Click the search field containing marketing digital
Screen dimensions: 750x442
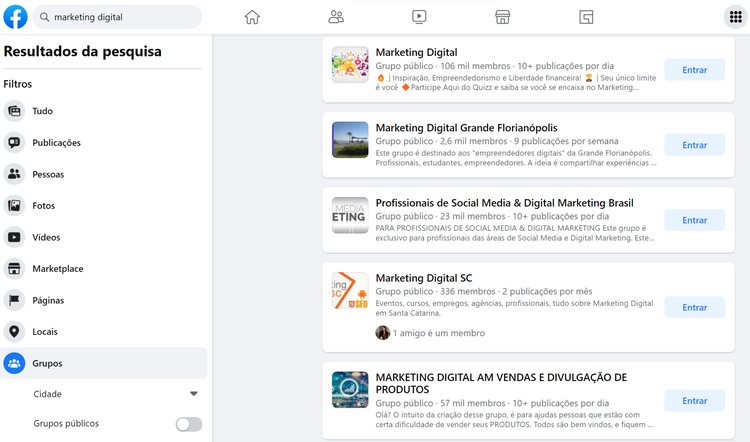pyautogui.click(x=117, y=17)
